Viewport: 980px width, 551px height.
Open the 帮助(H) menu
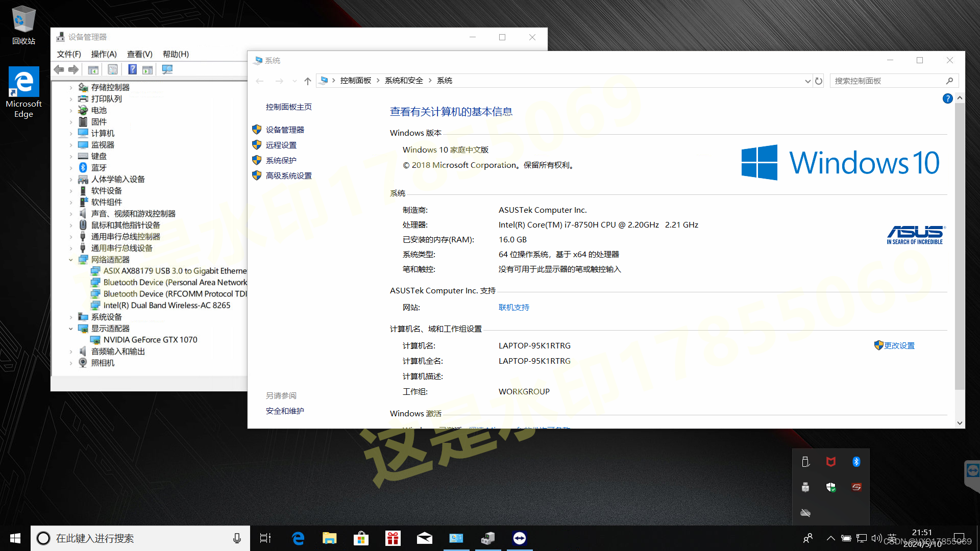pyautogui.click(x=176, y=54)
